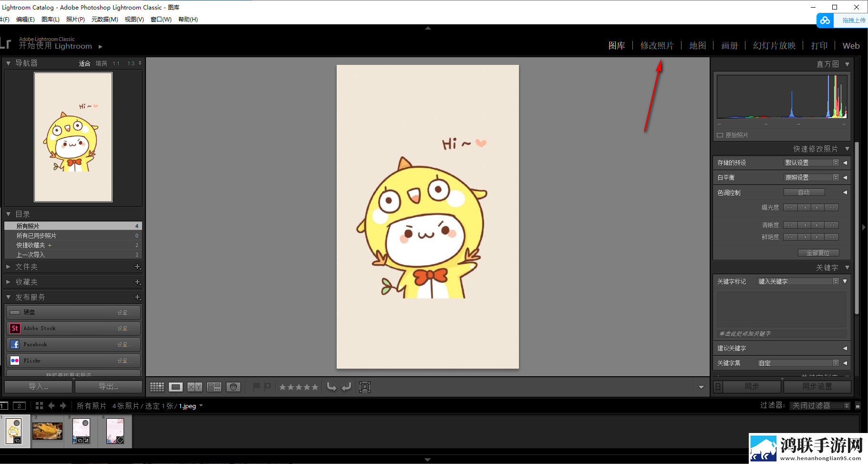This screenshot has width=868, height=464.
Task: Toggle the 原始照片 checkbox
Action: [720, 135]
